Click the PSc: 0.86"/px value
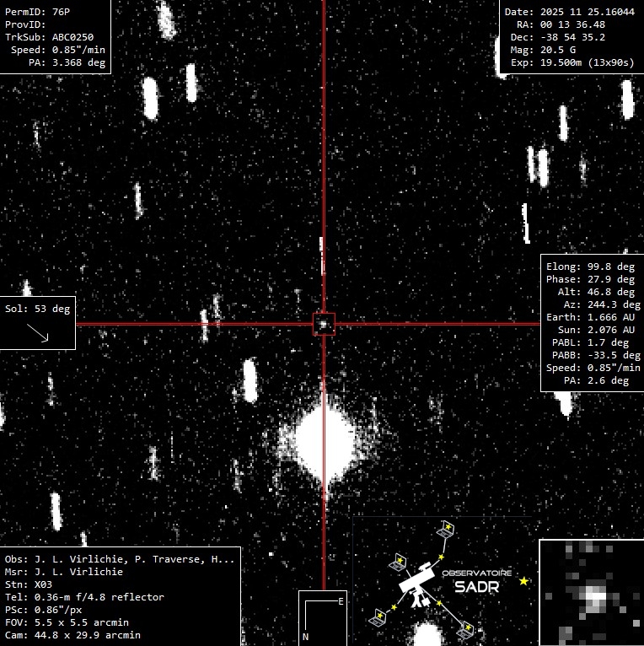Image resolution: width=644 pixels, height=646 pixels. tap(43, 610)
